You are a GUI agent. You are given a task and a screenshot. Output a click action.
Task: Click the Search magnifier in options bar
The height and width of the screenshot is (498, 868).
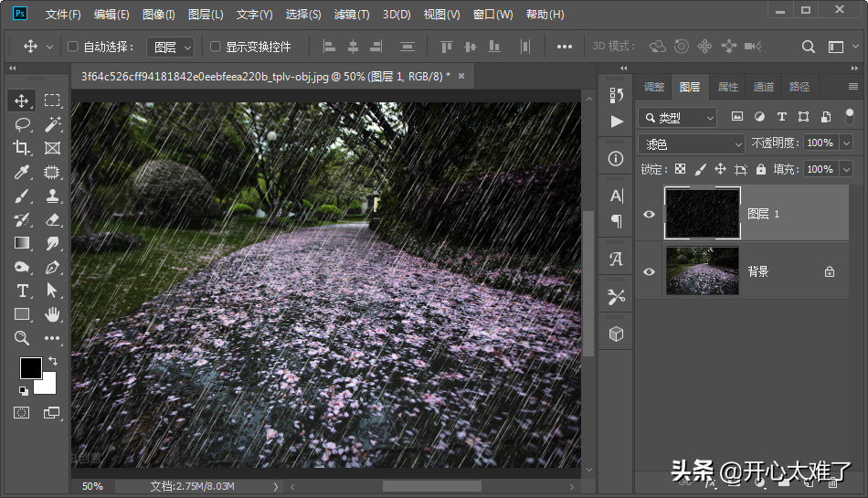tap(809, 47)
